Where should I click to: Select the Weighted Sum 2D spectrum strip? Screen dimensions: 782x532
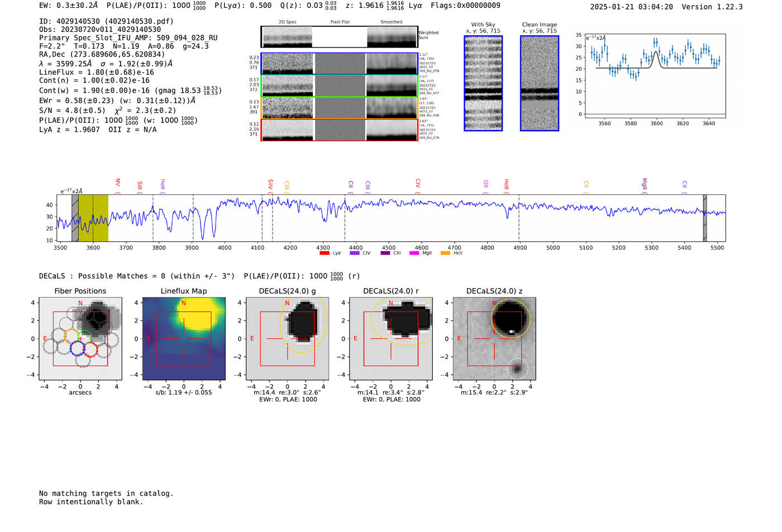339,37
